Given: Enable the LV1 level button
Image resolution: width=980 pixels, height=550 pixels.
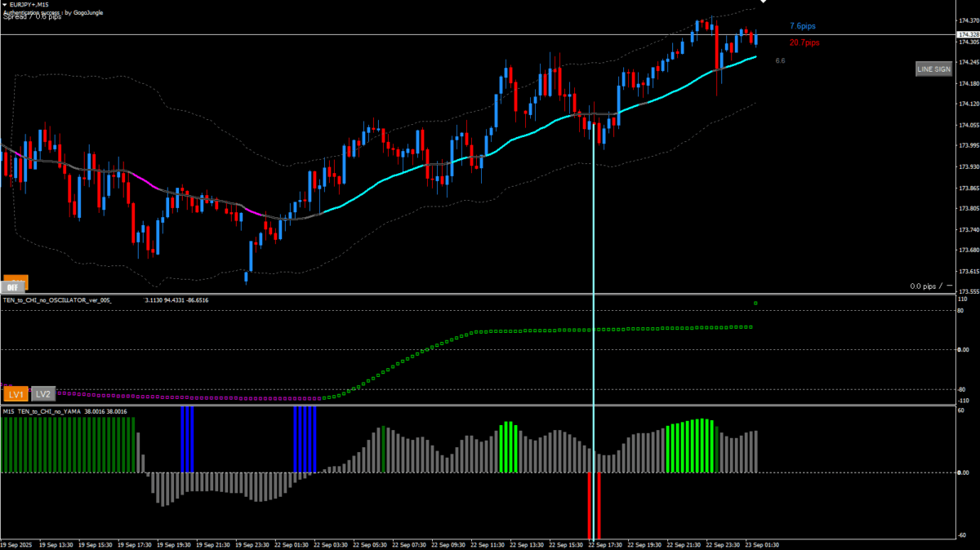Looking at the screenshot, I should (x=16, y=394).
